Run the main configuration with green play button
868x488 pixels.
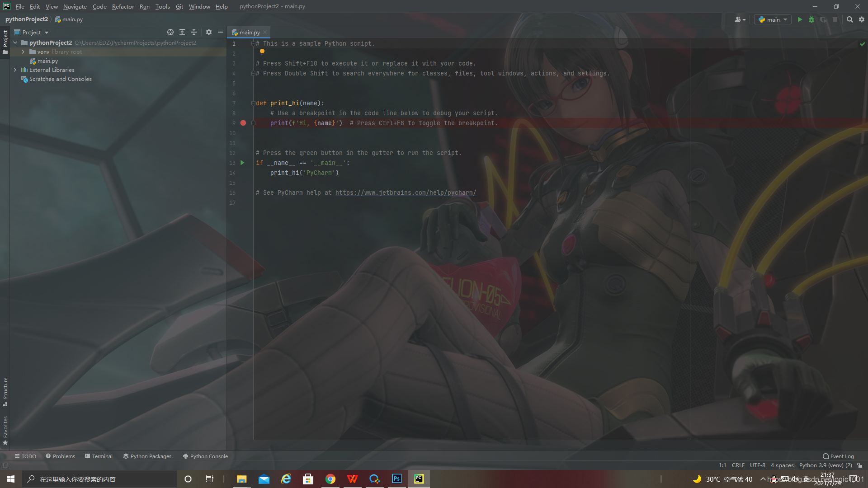click(800, 19)
